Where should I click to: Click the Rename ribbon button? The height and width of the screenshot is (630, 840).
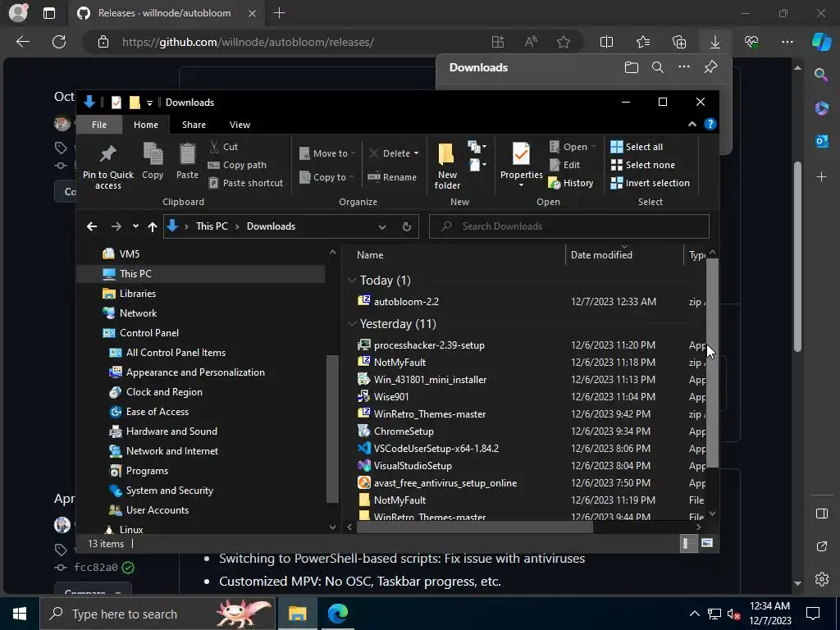[x=392, y=177]
